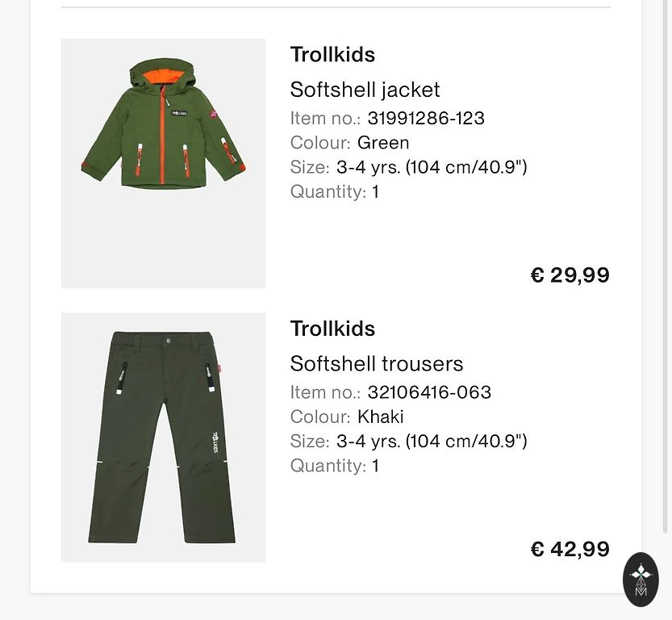The width and height of the screenshot is (672, 620).
Task: Click the Softshell trousers' Quantity line
Action: 334,466
